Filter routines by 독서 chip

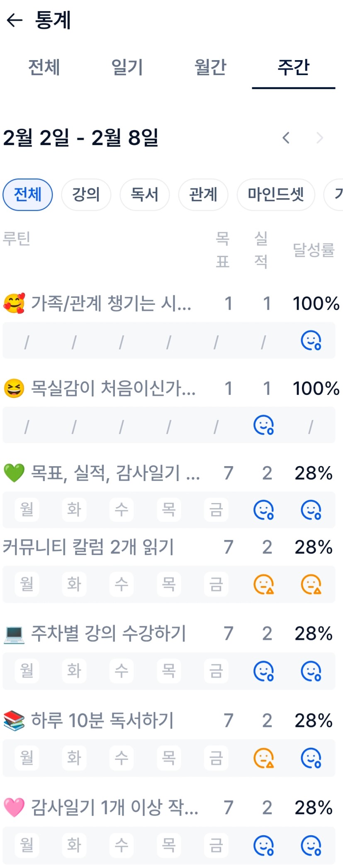pyautogui.click(x=145, y=195)
